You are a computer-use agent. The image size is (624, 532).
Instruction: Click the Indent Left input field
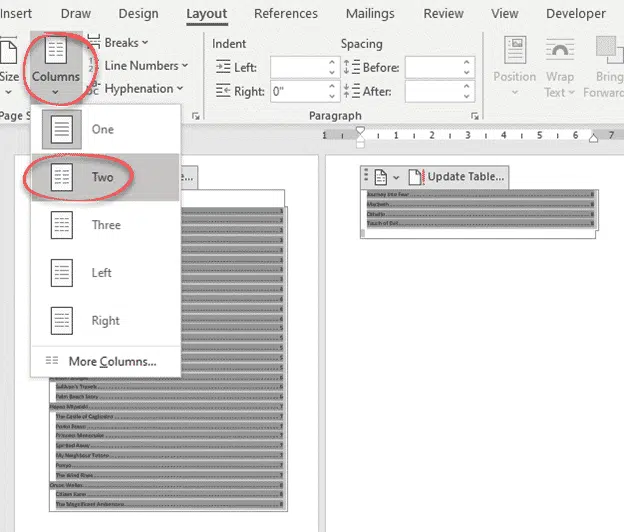point(299,68)
